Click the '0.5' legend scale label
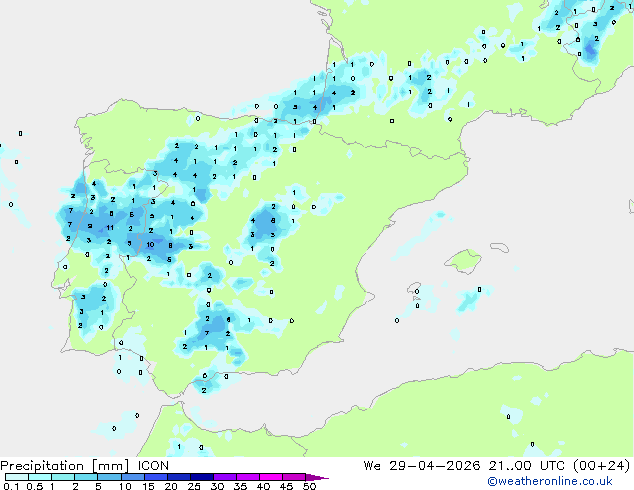This screenshot has width=634, height=490. click(34, 486)
